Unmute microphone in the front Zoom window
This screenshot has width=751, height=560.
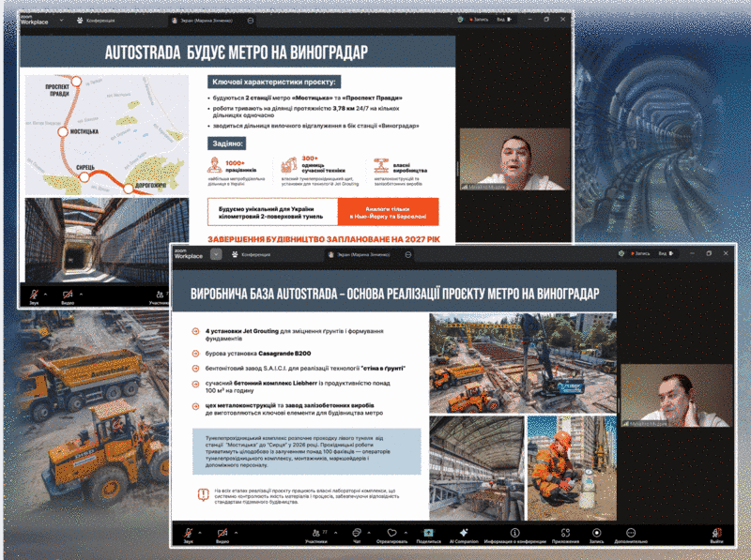(188, 532)
